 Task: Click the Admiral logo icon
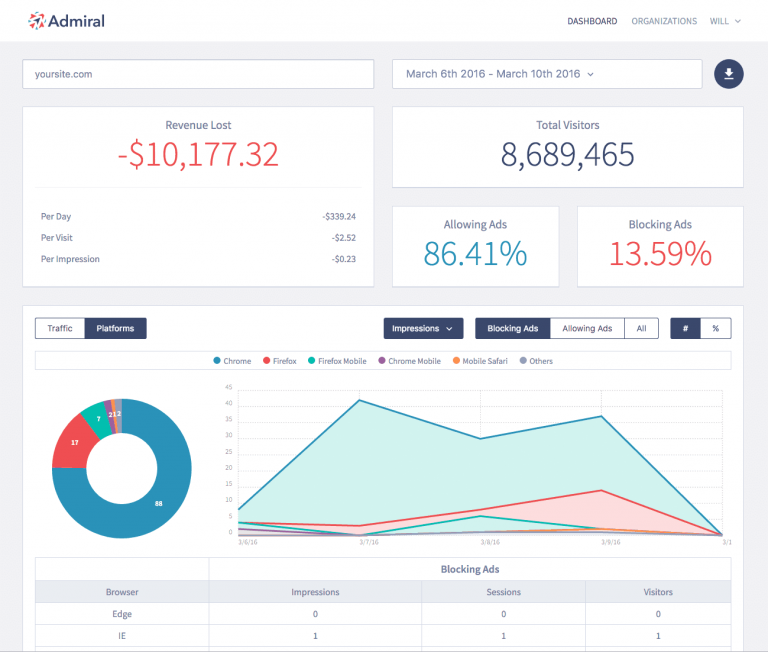(x=36, y=20)
